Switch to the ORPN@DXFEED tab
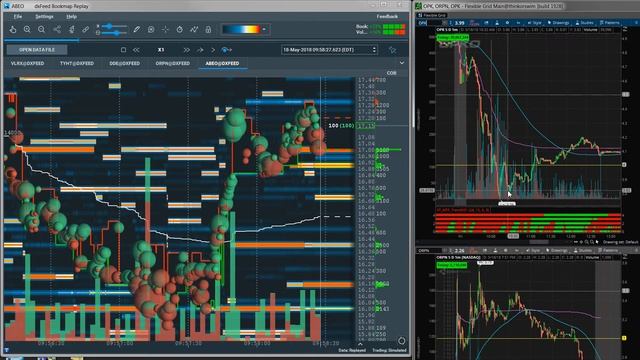The height and width of the screenshot is (360, 640). 173,64
